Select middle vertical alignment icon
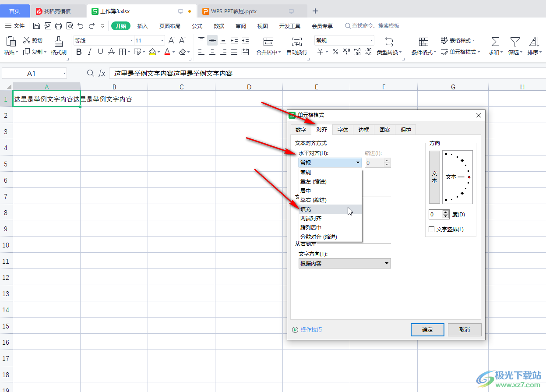This screenshot has width=546, height=392. tap(212, 40)
